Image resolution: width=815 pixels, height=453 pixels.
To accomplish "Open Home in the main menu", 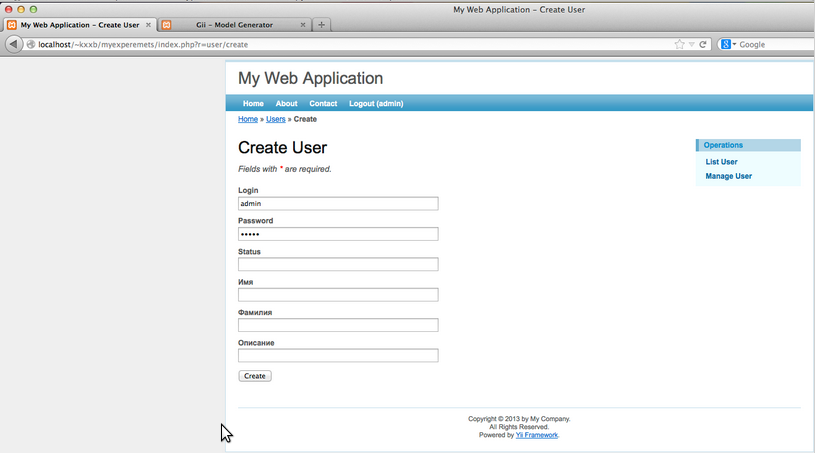I will 253,103.
